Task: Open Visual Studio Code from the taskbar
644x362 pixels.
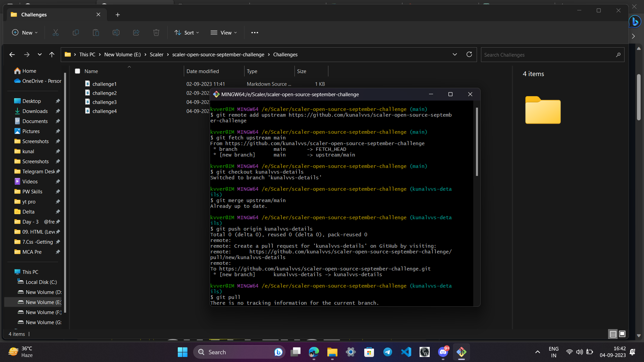Action: tap(406, 352)
